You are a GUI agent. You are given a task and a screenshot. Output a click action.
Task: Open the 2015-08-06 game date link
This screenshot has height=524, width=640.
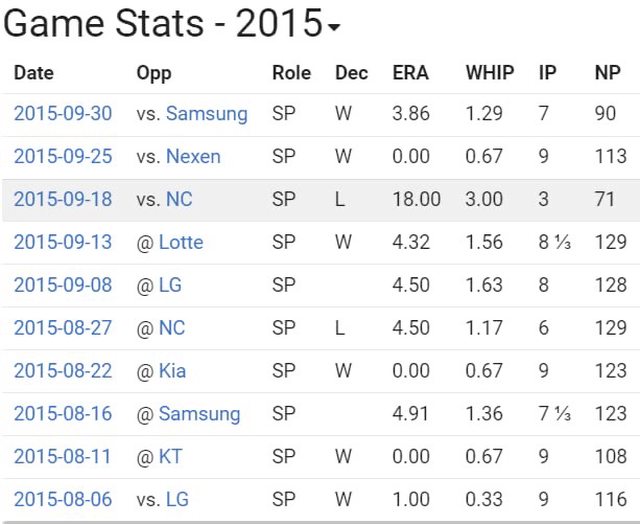[63, 499]
